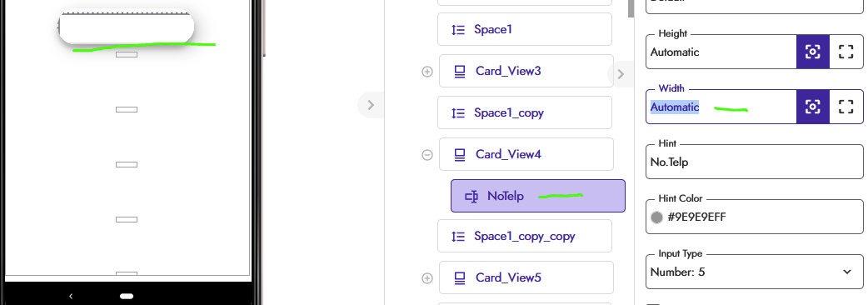This screenshot has width=868, height=305.
Task: Click the Hint Color gray swatch
Action: pos(656,217)
